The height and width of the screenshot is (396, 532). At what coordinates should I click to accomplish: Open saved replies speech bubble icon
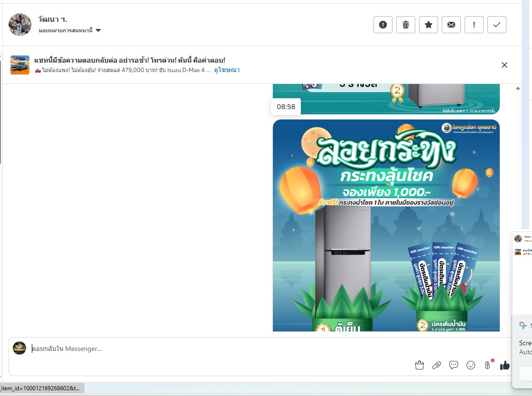coord(454,365)
